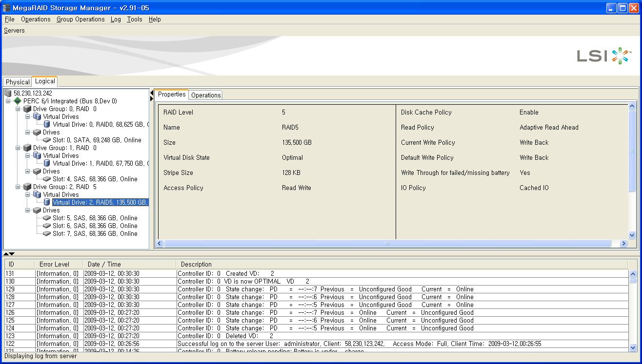Screen dimensions: 642x364
Task: Click Virtual Drives folder icon under Drive Group 2
Action: click(37, 194)
